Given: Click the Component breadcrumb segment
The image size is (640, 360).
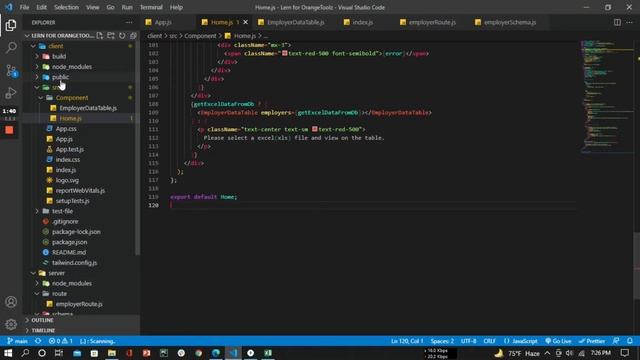Looking at the screenshot, I should (200, 36).
